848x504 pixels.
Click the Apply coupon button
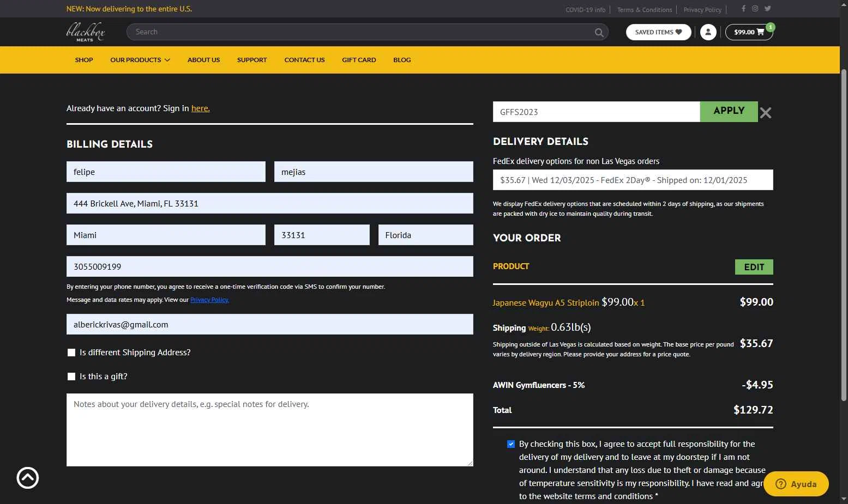[729, 111]
